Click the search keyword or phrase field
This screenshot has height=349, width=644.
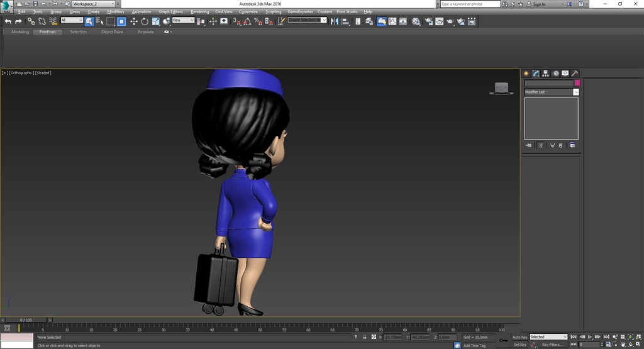[x=470, y=4]
